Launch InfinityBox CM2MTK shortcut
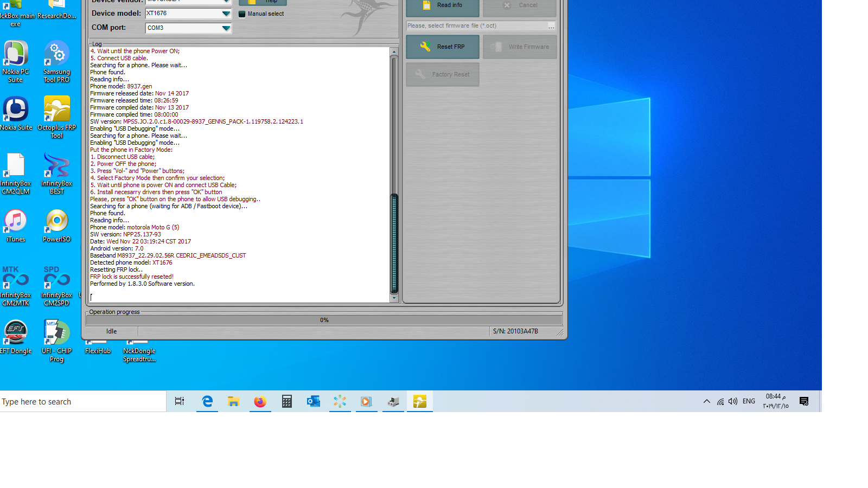This screenshot has height=488, width=868. [x=15, y=286]
